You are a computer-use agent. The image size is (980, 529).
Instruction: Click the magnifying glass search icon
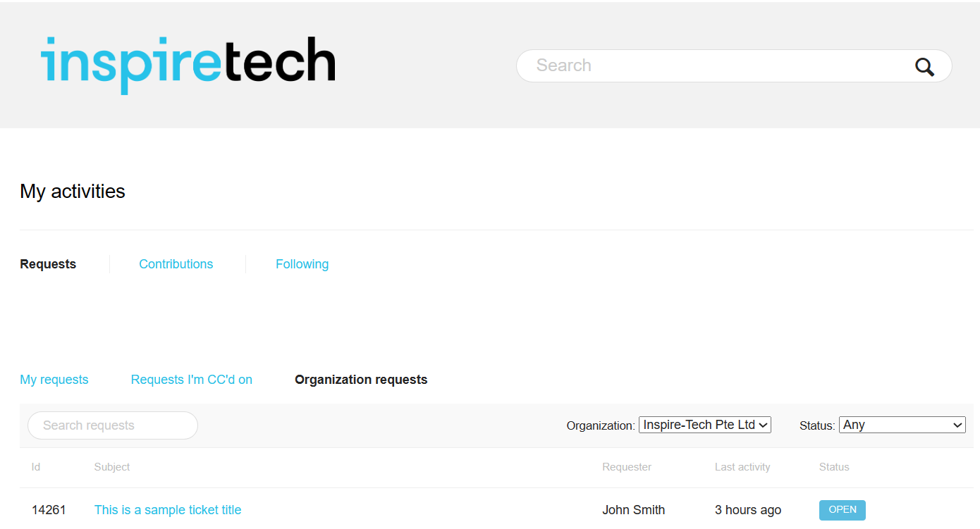[x=924, y=67]
